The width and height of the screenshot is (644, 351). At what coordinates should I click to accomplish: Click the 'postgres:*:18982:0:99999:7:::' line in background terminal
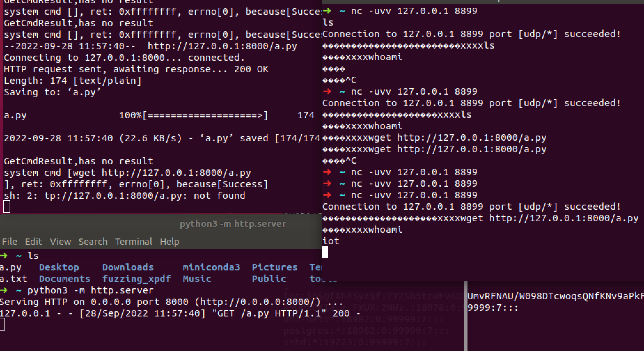[x=366, y=331]
